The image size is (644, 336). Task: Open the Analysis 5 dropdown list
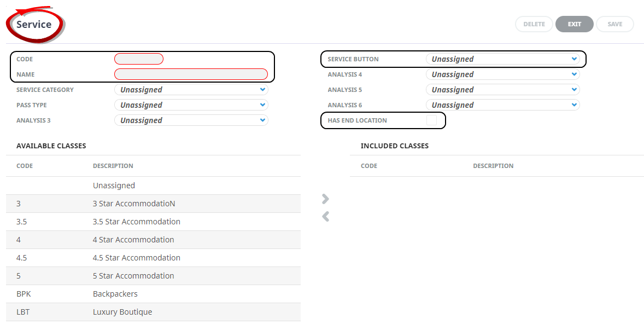[x=502, y=90]
